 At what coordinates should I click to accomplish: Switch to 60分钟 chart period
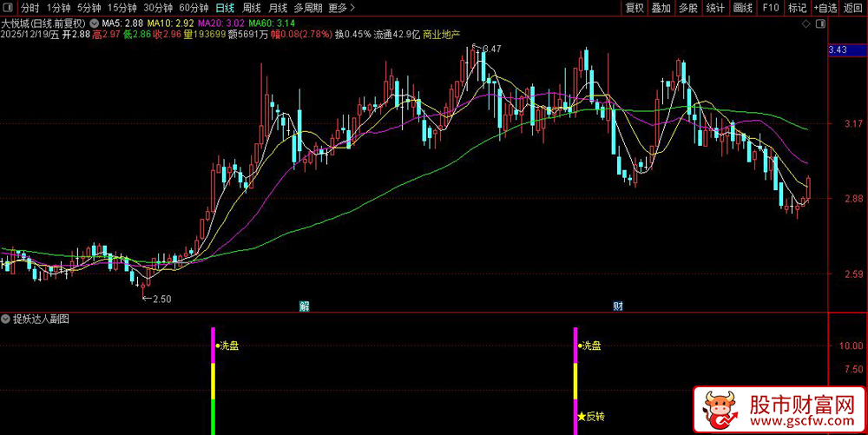[194, 8]
